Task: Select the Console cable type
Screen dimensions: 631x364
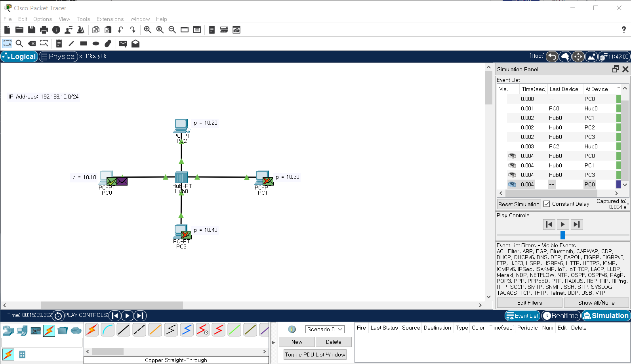Action: coord(108,330)
